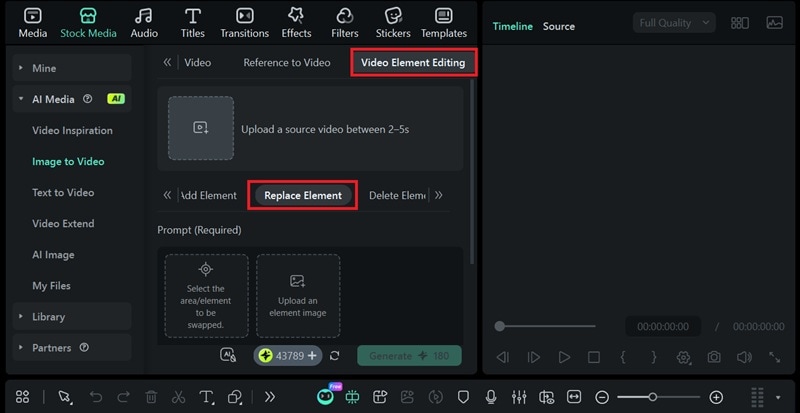Viewport: 800px width, 413px height.
Task: Select Delete Element mode
Action: point(397,196)
